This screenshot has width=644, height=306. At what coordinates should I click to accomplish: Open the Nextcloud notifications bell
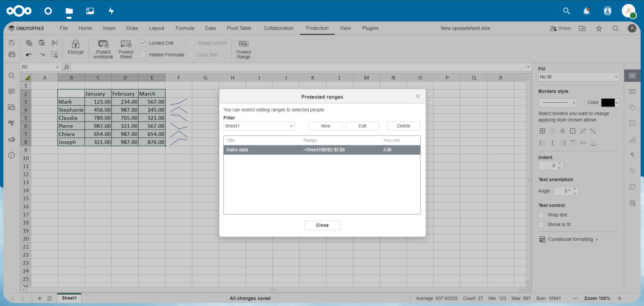click(x=587, y=11)
